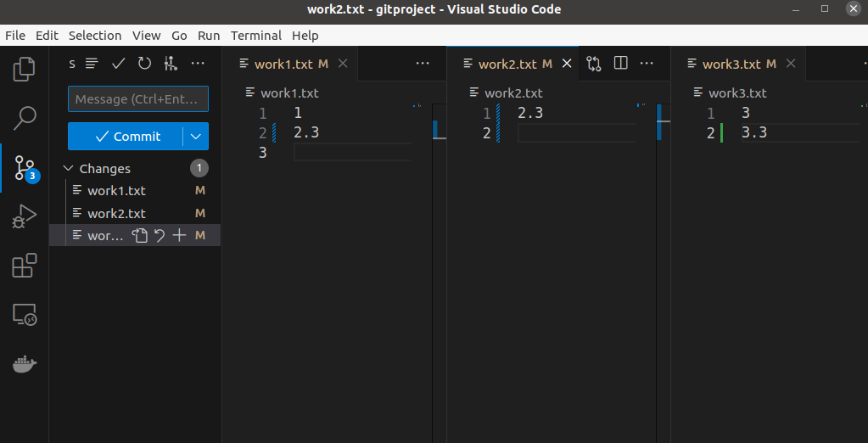Open Source Control view with badge 3
The height and width of the screenshot is (443, 868).
coord(25,168)
